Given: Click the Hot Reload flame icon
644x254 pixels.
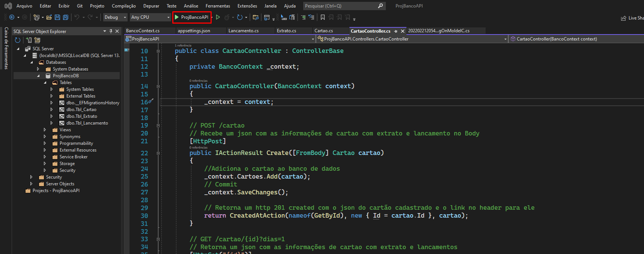Looking at the screenshot, I should click(227, 17).
